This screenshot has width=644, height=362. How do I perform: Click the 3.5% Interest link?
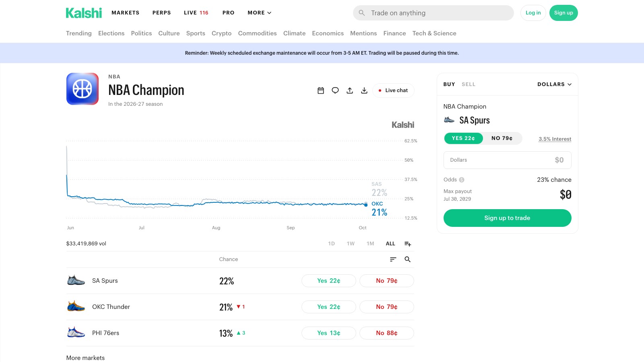point(555,139)
